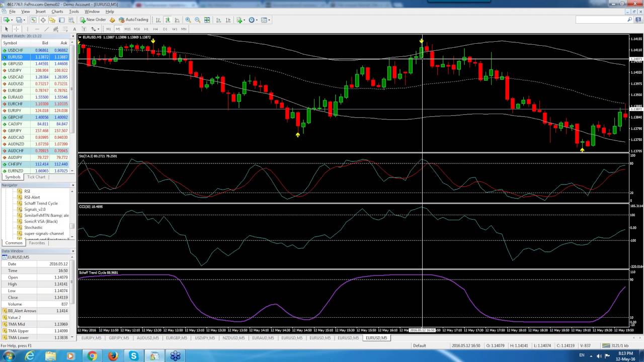Open the Strategy Tester toolbar icon

coord(71,20)
